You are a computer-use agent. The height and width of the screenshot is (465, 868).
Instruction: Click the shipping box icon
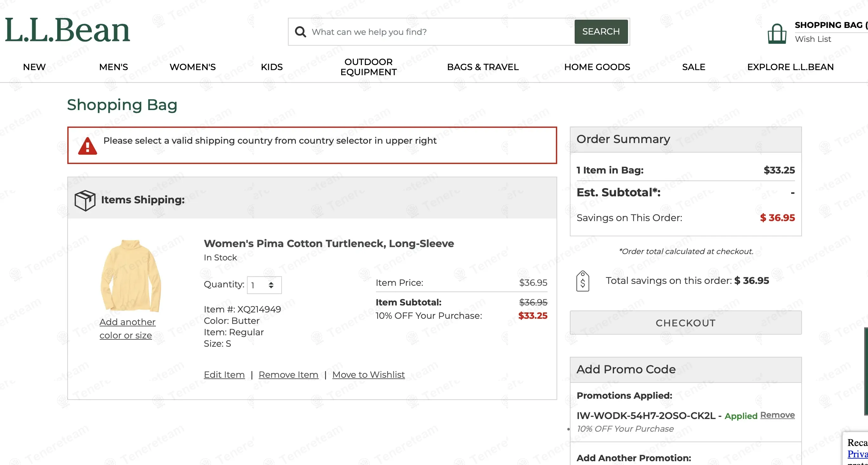(85, 200)
